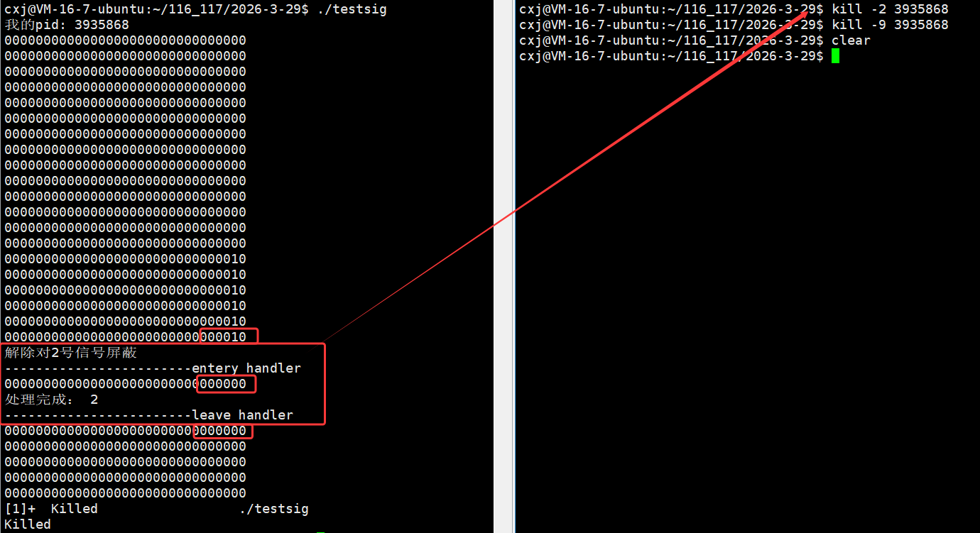Click the red-boxed 000010 digits
980x533 pixels.
(229, 336)
